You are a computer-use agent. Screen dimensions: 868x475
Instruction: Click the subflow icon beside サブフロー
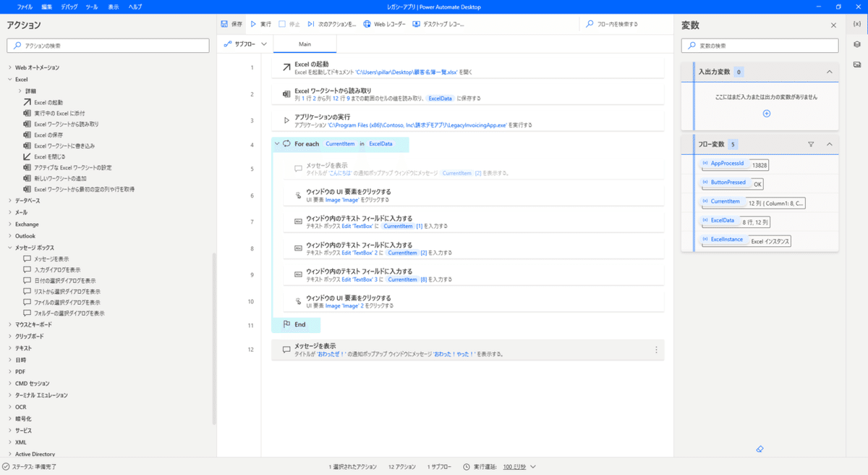(229, 43)
